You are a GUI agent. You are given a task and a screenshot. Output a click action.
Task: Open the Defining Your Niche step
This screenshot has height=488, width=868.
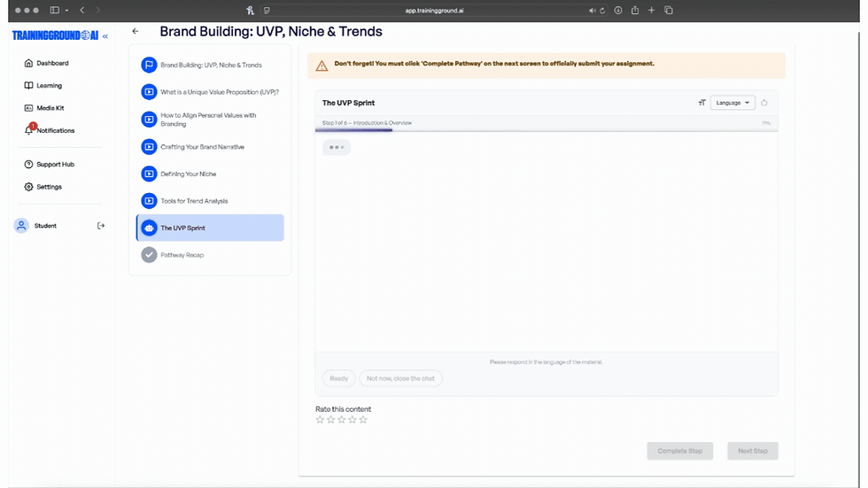pos(188,174)
